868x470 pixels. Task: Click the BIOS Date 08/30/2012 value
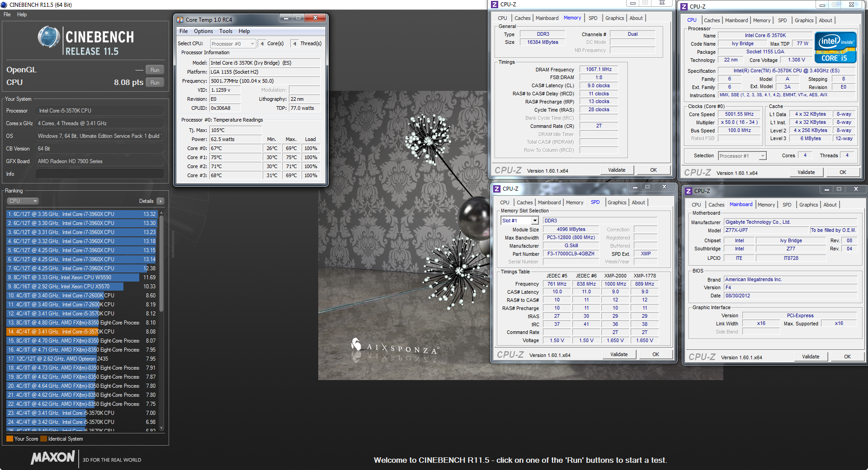[x=790, y=296]
